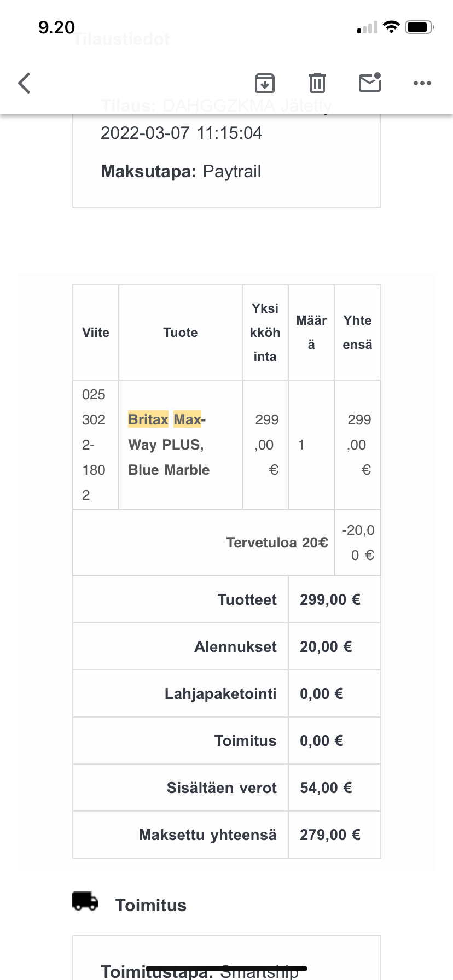Tap the order reference 0253022-1802
This screenshot has width=453, height=980.
(94, 445)
